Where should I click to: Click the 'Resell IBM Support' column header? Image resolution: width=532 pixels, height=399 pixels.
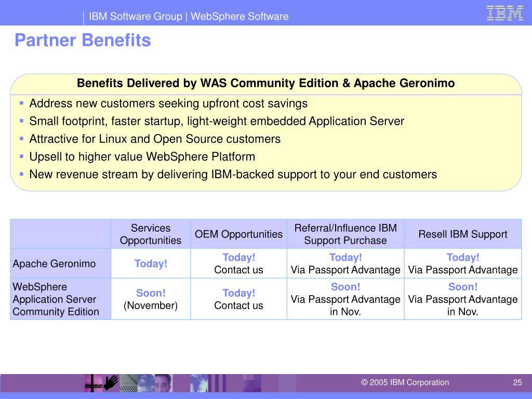[463, 234]
